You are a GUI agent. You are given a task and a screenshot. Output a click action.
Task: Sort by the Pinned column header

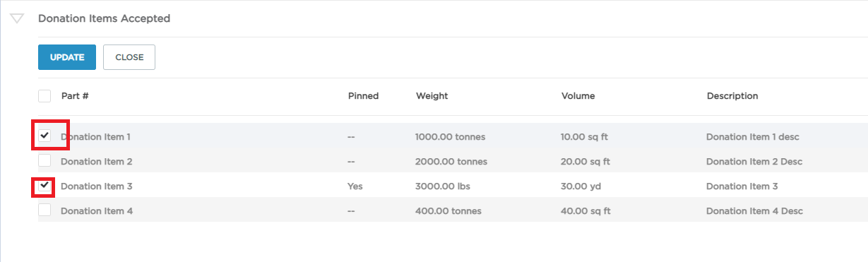(x=363, y=96)
